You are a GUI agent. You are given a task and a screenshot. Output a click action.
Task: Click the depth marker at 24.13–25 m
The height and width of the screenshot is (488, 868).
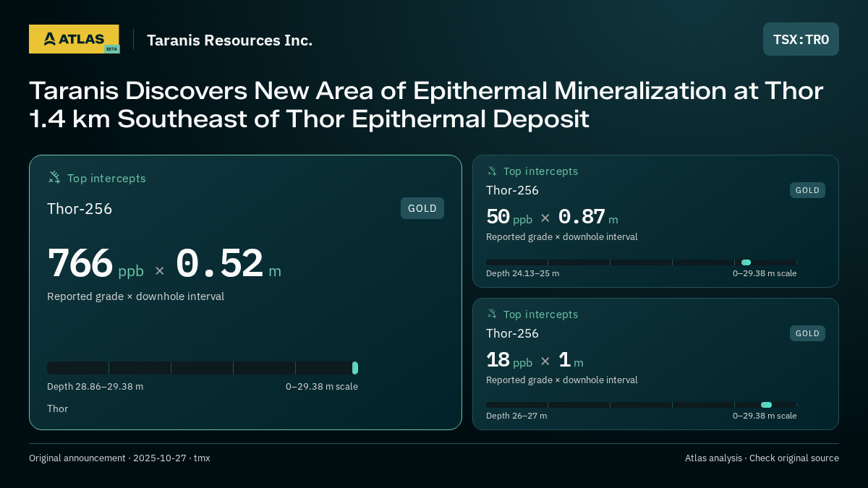click(x=746, y=262)
